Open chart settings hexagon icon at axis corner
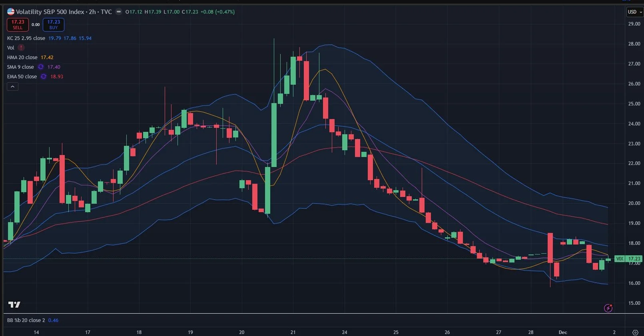 tap(635, 332)
